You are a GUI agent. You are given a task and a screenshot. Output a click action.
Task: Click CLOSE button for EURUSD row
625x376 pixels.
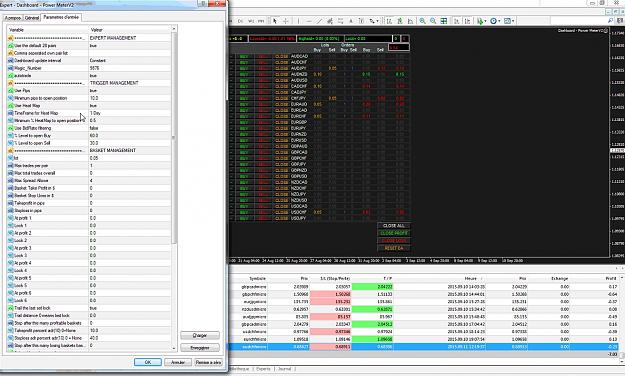click(281, 140)
